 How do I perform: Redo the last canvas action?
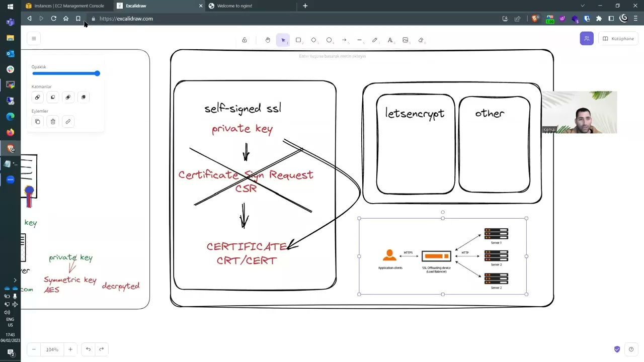coord(101,349)
